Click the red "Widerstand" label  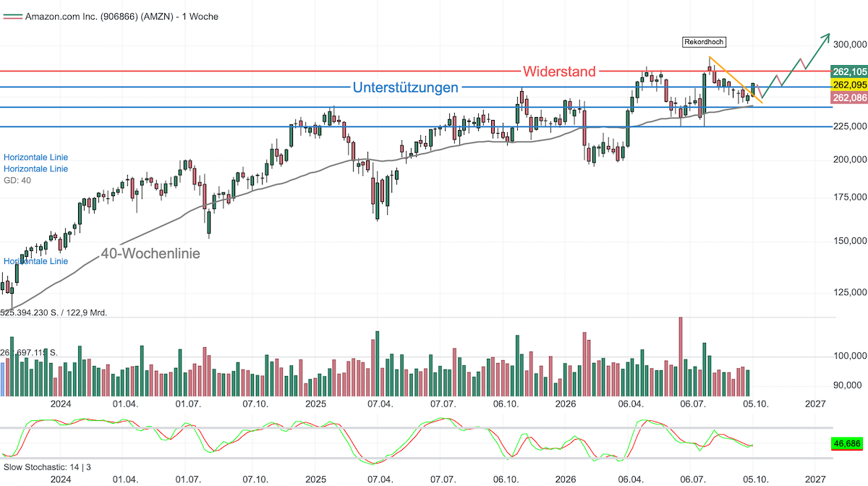560,71
